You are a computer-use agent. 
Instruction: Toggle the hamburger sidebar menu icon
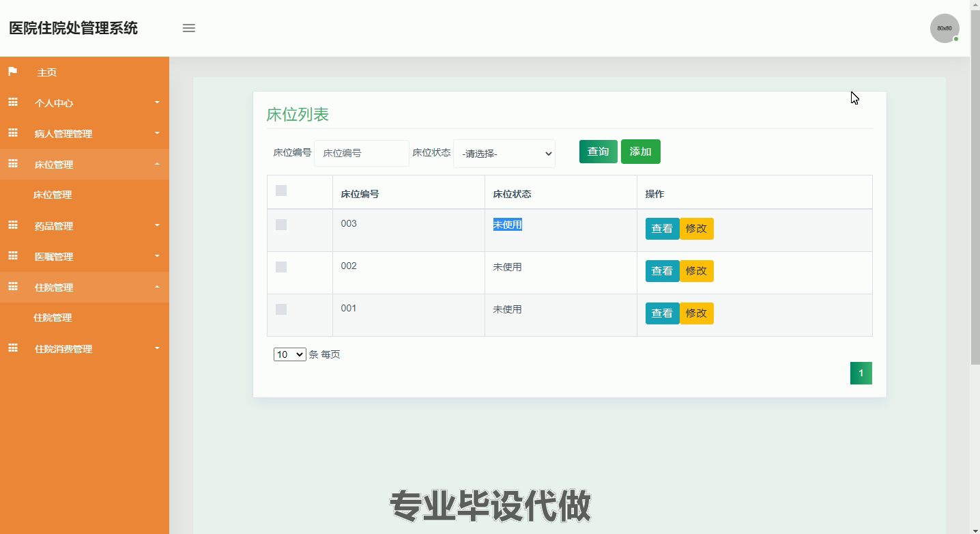click(189, 28)
